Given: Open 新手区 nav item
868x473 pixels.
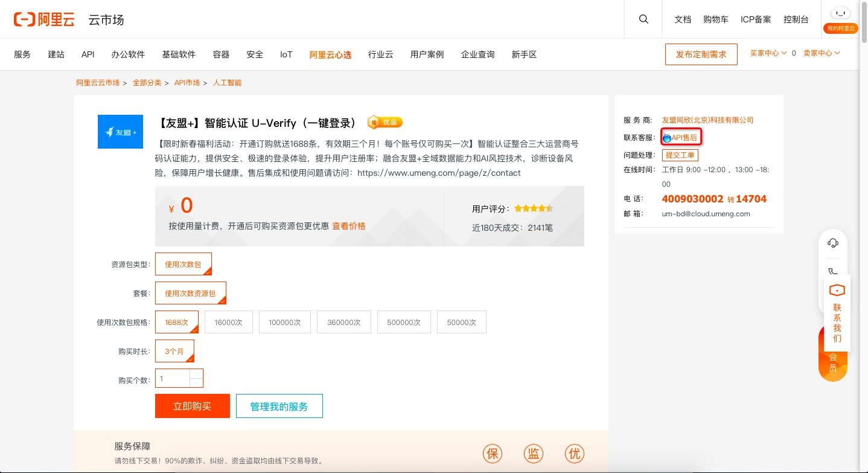Looking at the screenshot, I should click(524, 54).
